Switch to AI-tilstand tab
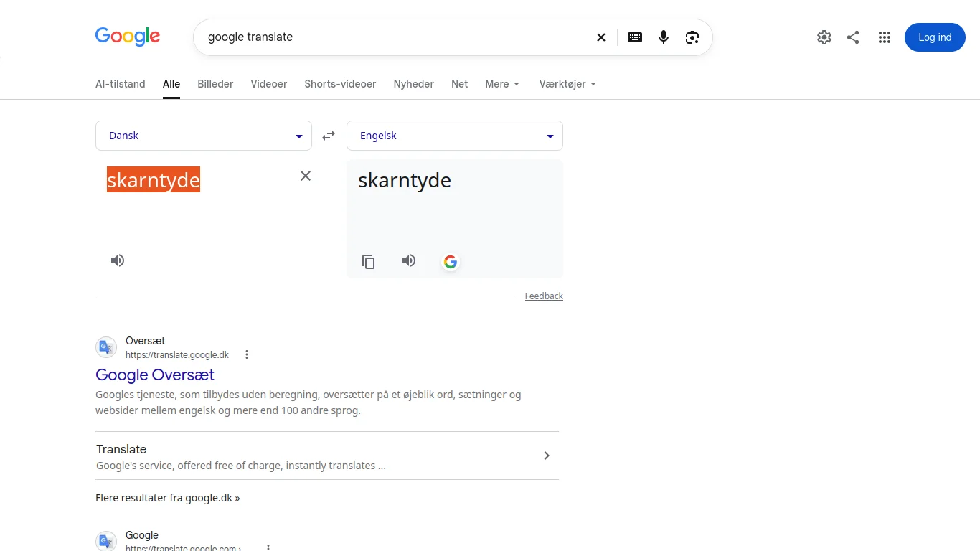 click(121, 84)
